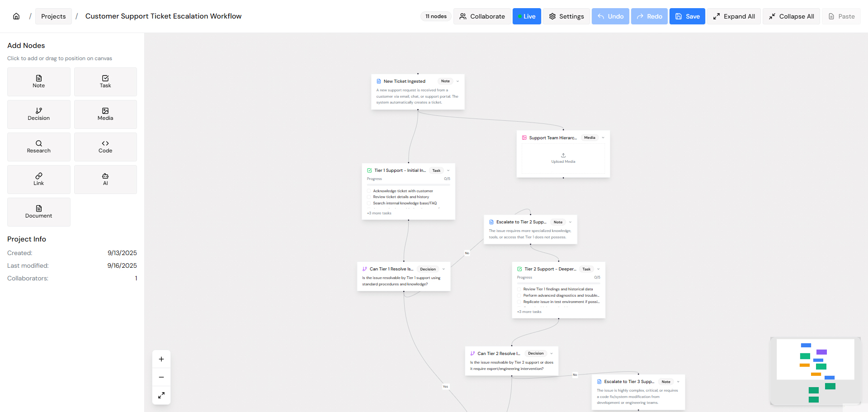
Task: Add a Code node from sidebar
Action: pos(105,147)
